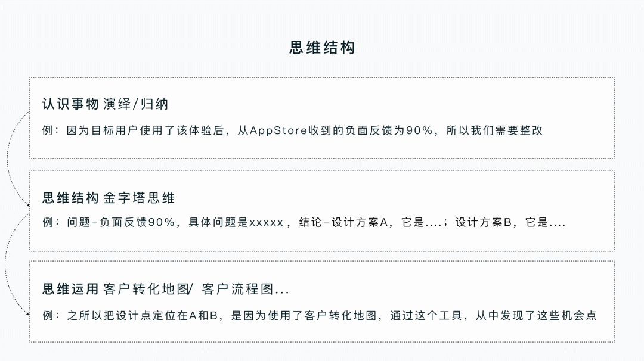Image resolution: width=644 pixels, height=361 pixels.
Task: Click the arrowhead pointing to third box
Action: pyautogui.click(x=29, y=314)
